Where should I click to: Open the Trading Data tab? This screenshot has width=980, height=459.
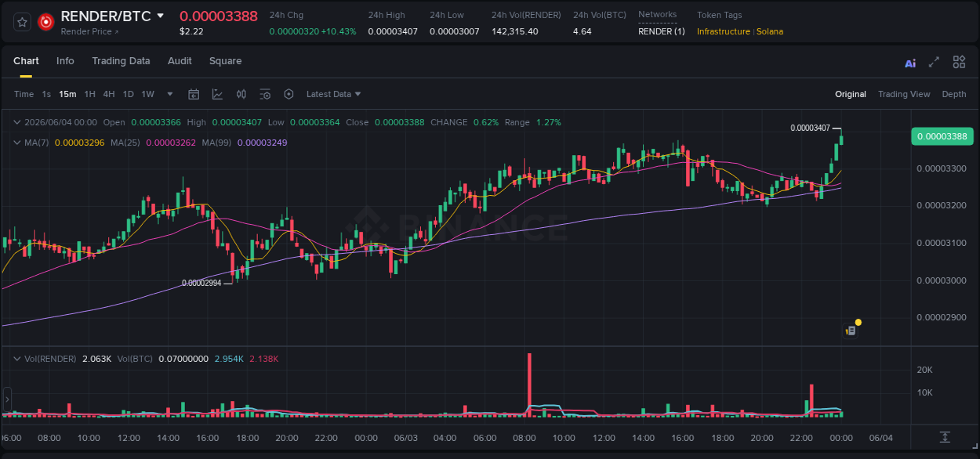click(121, 61)
